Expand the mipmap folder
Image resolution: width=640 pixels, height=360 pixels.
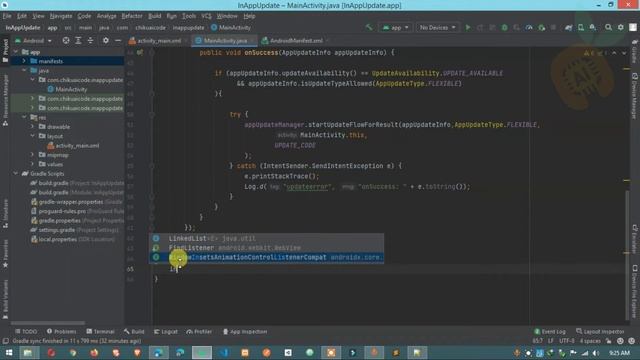click(x=33, y=155)
